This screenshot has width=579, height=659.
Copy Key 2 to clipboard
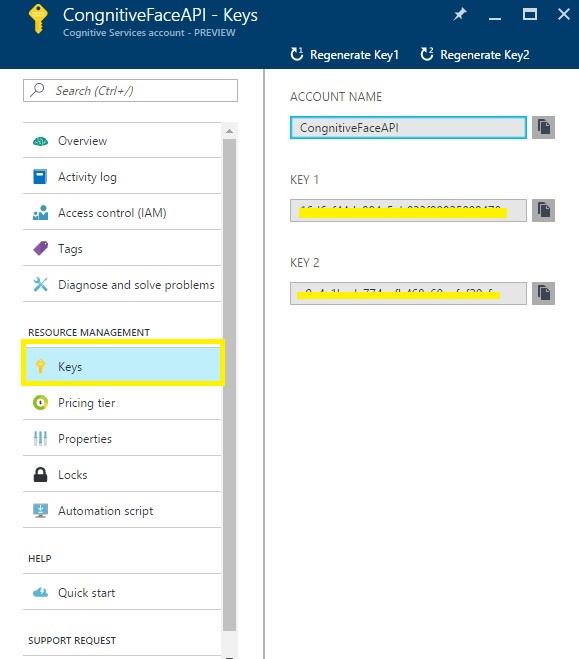coord(543,293)
